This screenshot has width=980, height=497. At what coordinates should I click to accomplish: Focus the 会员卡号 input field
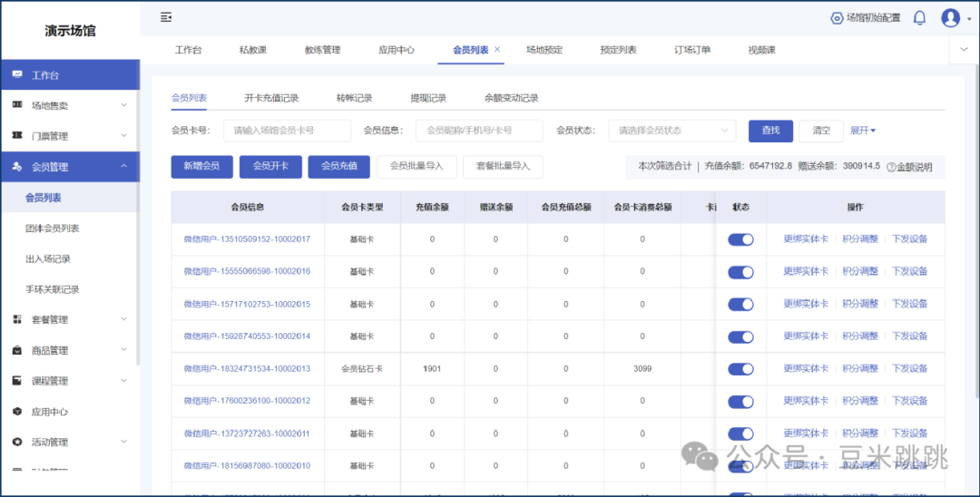click(288, 131)
